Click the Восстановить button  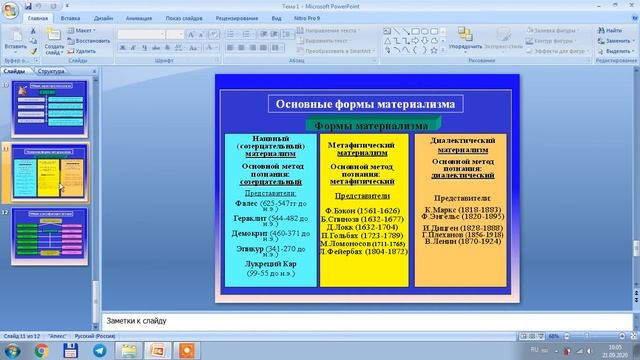(x=89, y=41)
